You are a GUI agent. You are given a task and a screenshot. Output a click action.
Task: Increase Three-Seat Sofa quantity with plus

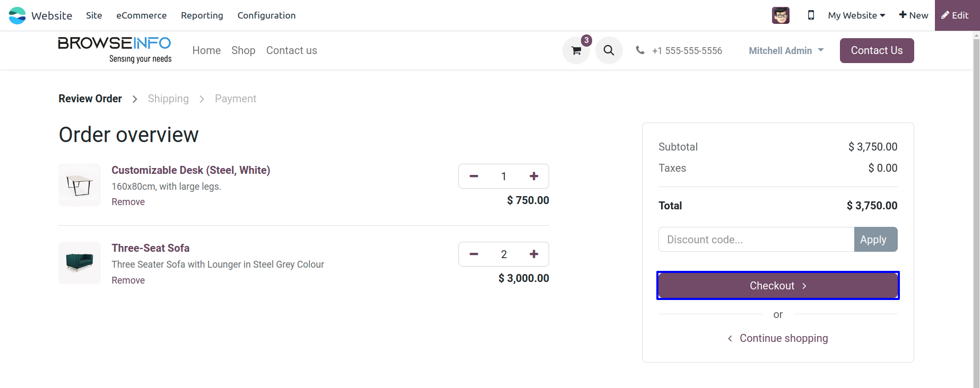[x=534, y=254]
